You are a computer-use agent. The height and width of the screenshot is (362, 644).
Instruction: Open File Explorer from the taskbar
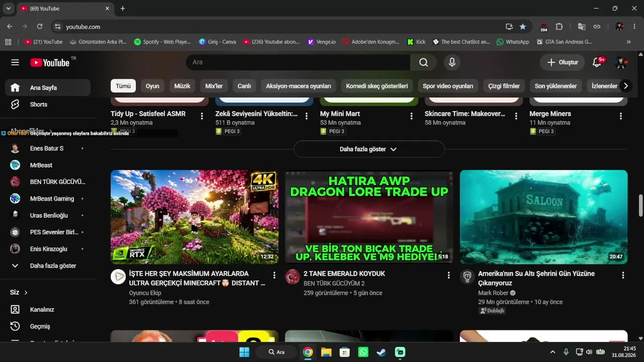tap(326, 352)
